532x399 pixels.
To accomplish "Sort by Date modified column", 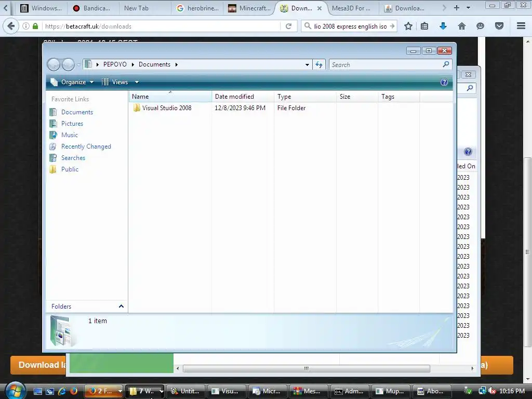I will coord(243,97).
